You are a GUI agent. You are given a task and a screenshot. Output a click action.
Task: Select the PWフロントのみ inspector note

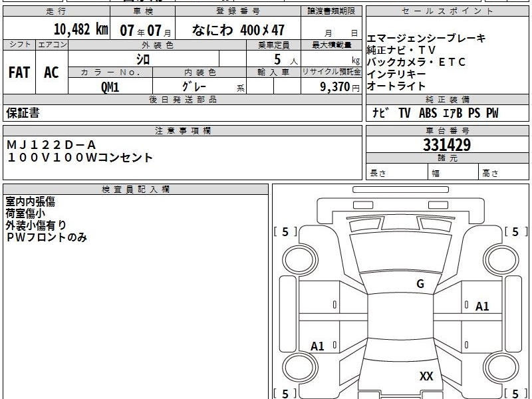pos(47,237)
